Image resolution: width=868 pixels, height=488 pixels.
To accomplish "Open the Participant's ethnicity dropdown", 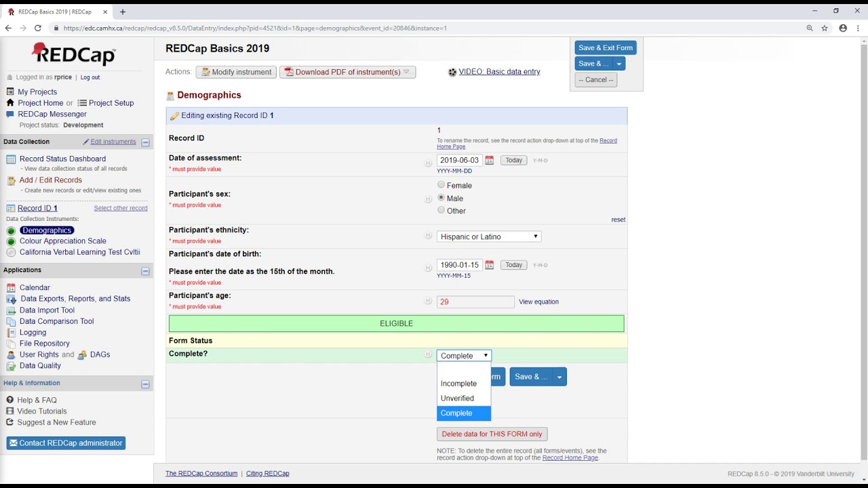I will tap(489, 237).
